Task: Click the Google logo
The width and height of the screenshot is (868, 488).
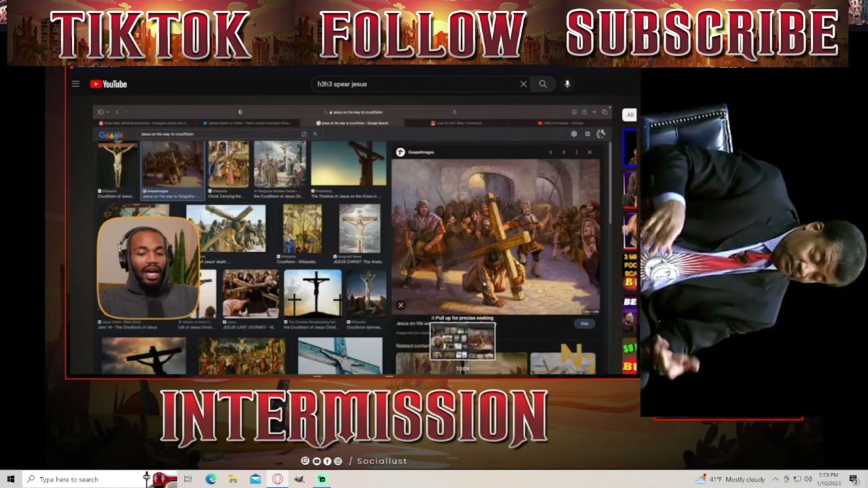Action: (111, 135)
